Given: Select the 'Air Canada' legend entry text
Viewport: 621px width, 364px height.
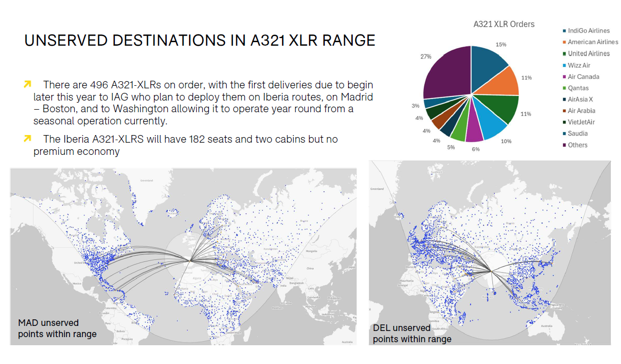Looking at the screenshot, I should pyautogui.click(x=583, y=77).
